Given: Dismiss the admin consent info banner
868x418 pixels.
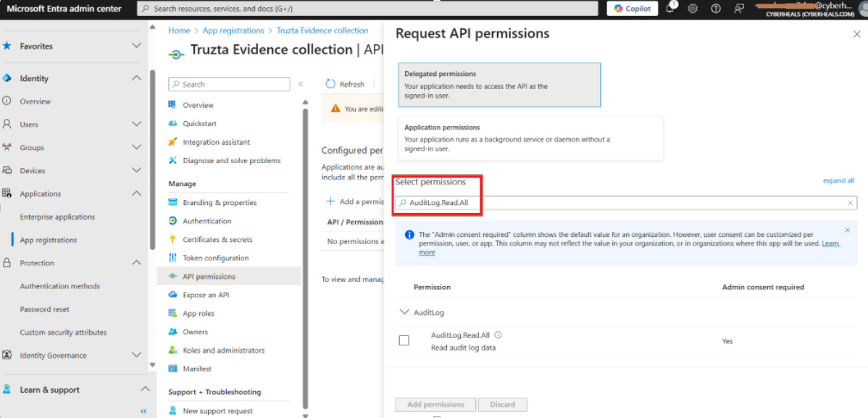Looking at the screenshot, I should tap(847, 230).
